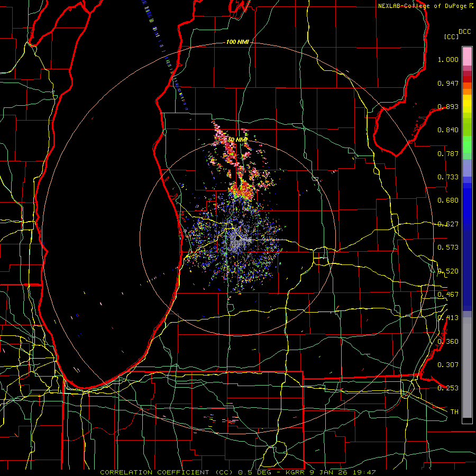Select the 0.467 scale value
Screen dimensions: 476x476
pyautogui.click(x=448, y=295)
